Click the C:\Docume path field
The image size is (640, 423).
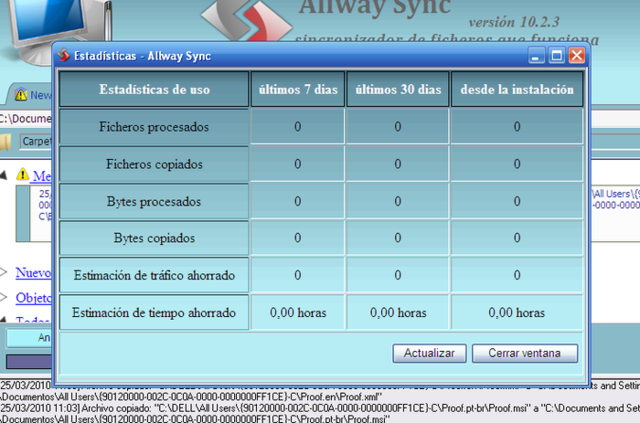[x=26, y=118]
